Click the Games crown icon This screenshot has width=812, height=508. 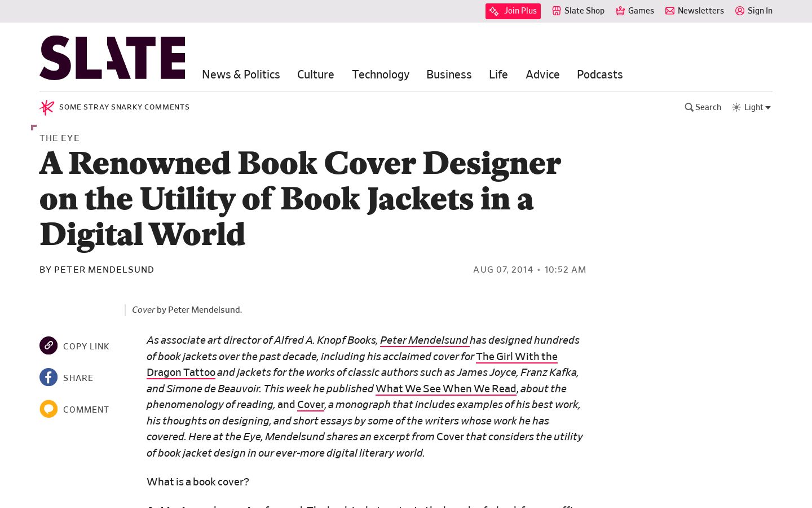pos(620,11)
